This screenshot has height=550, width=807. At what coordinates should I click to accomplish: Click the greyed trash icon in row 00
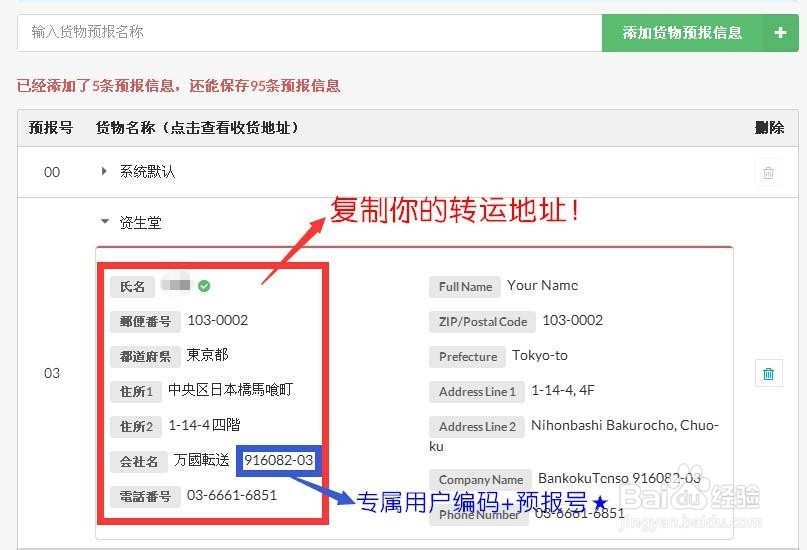click(768, 172)
